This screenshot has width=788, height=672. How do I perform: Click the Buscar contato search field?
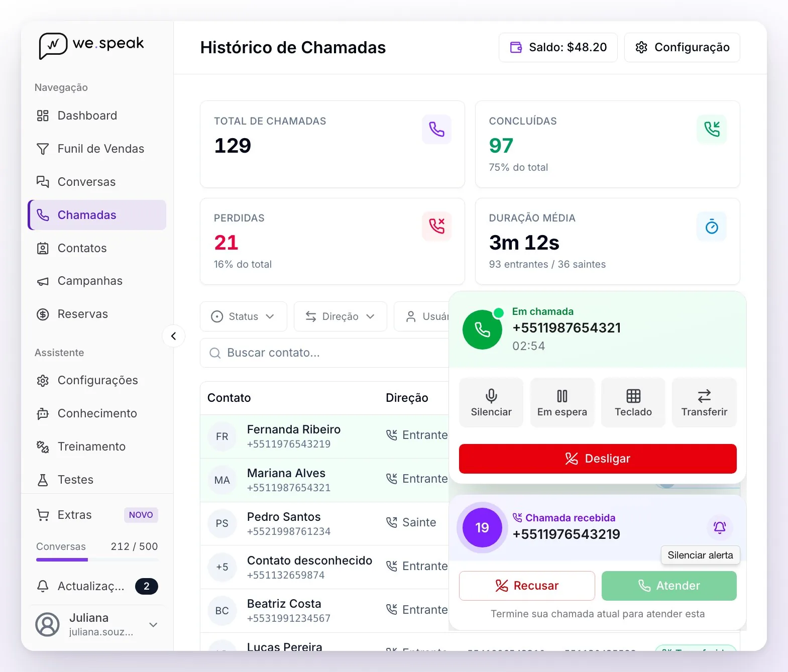324,353
